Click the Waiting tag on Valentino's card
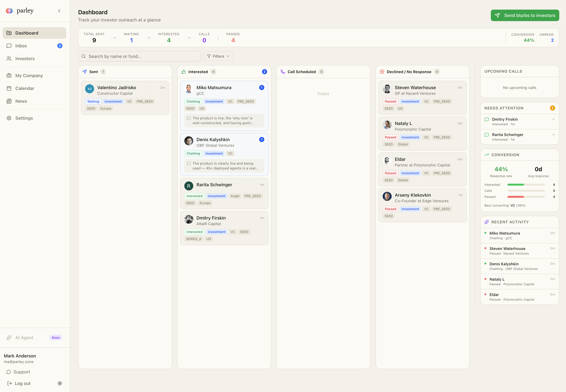566x392 pixels. point(93,101)
